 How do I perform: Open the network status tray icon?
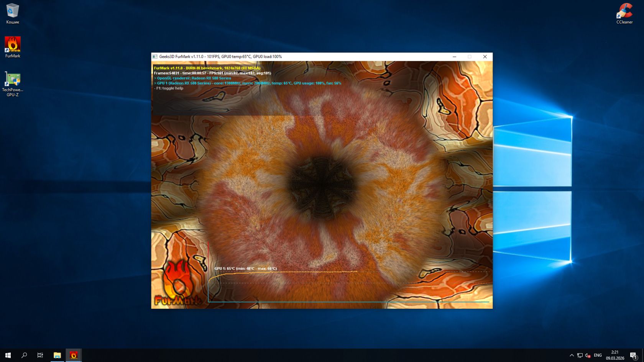(580, 355)
